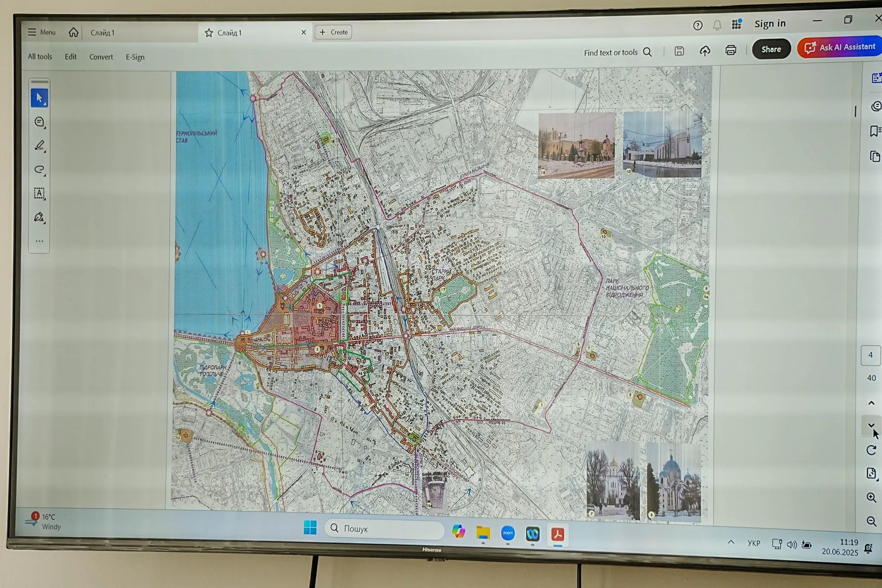Screen dimensions: 882x588
Task: Click the taskbar Пошук search box
Action: coord(384,529)
